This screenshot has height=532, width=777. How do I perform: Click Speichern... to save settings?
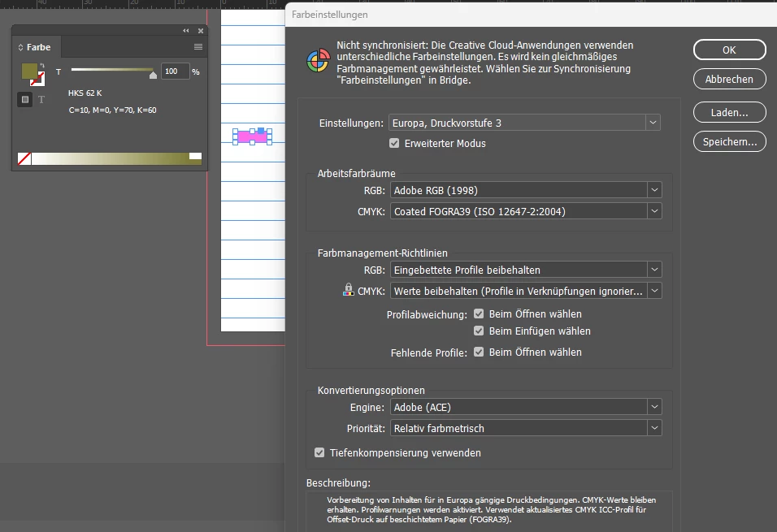[x=729, y=141]
